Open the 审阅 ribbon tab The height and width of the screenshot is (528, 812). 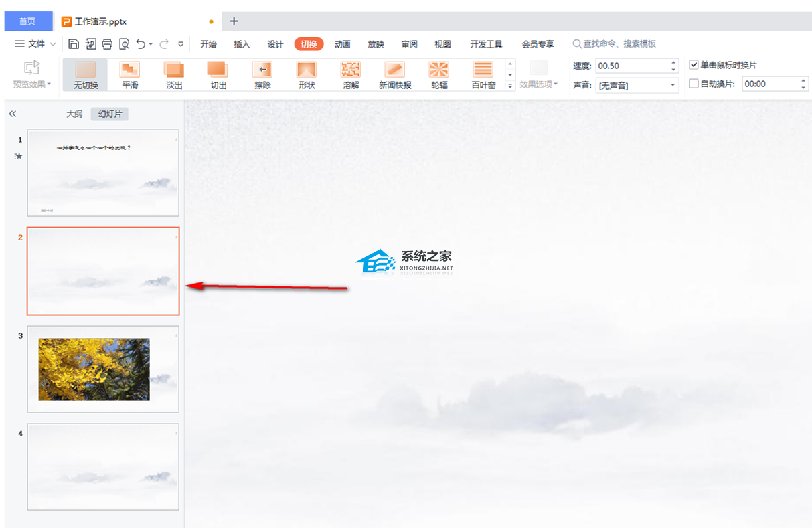pyautogui.click(x=409, y=44)
